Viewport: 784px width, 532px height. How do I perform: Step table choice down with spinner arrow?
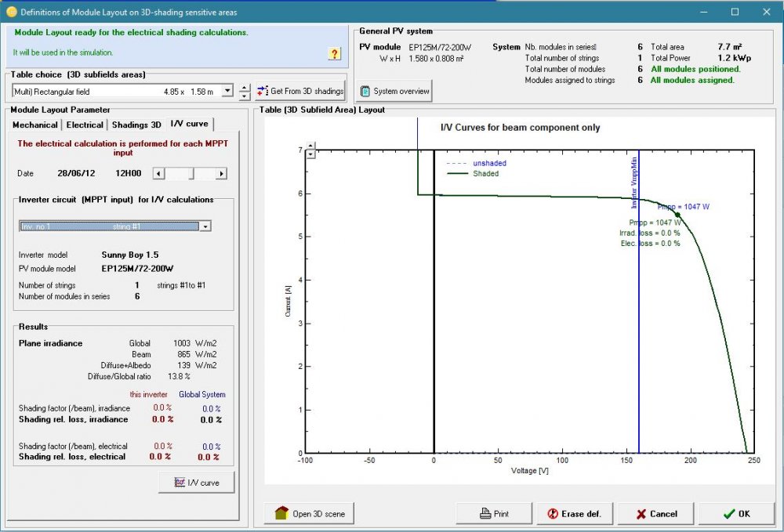245,96
